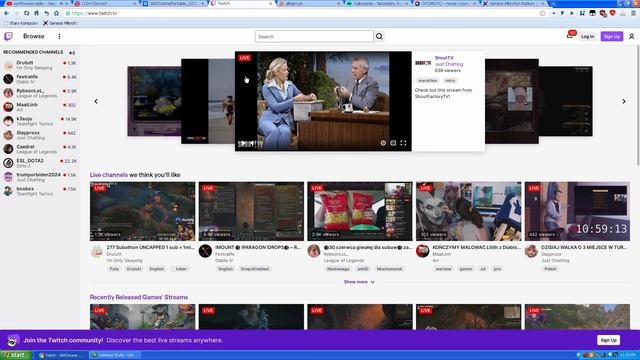Click the k3soju avatar in sidebar
Screen dimensions: 640x360
8,121
